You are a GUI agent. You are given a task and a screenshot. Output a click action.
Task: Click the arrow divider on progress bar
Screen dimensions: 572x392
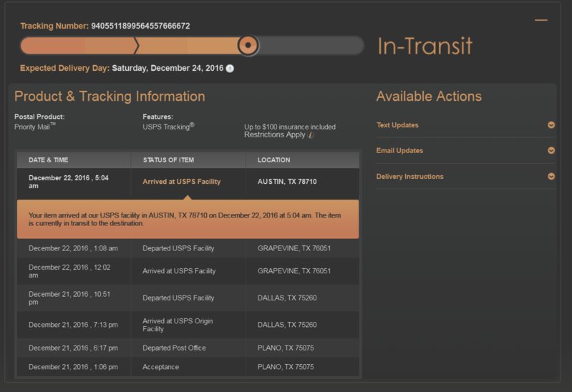(x=137, y=46)
